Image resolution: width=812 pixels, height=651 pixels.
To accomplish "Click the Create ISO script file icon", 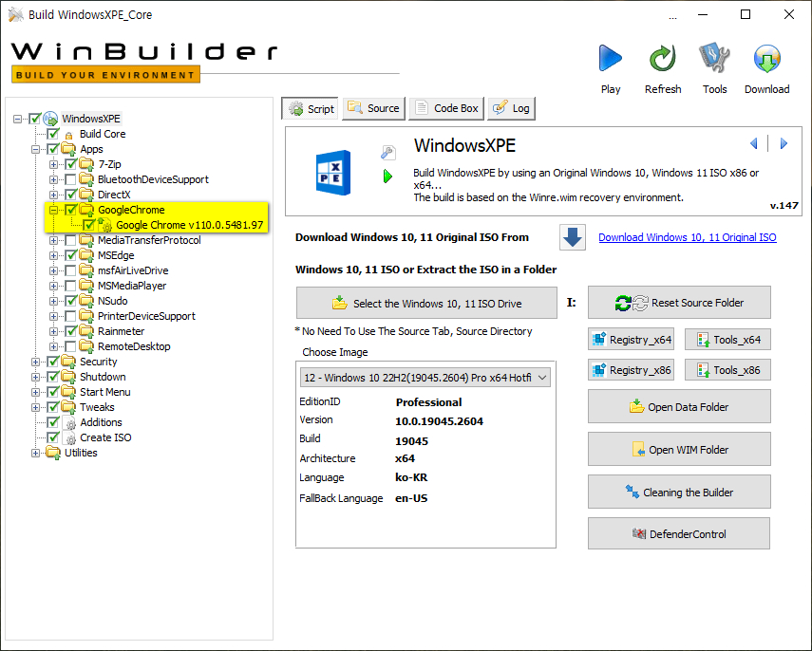I will coord(69,437).
